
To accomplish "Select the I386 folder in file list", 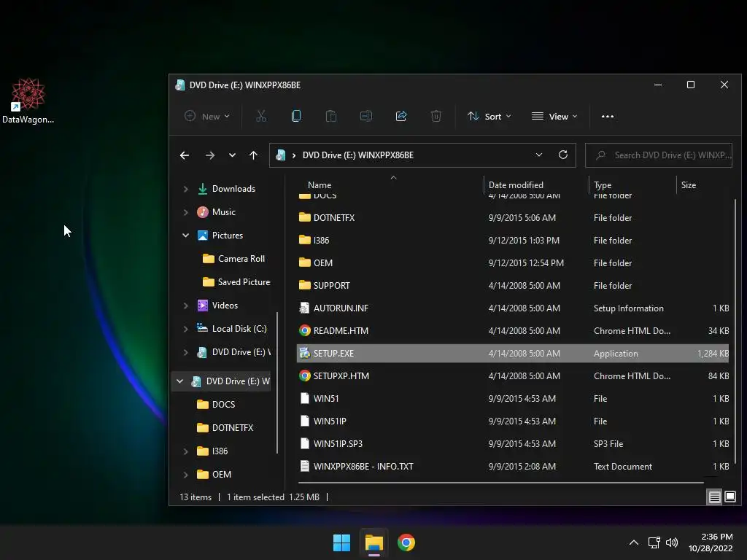I will 513,240.
